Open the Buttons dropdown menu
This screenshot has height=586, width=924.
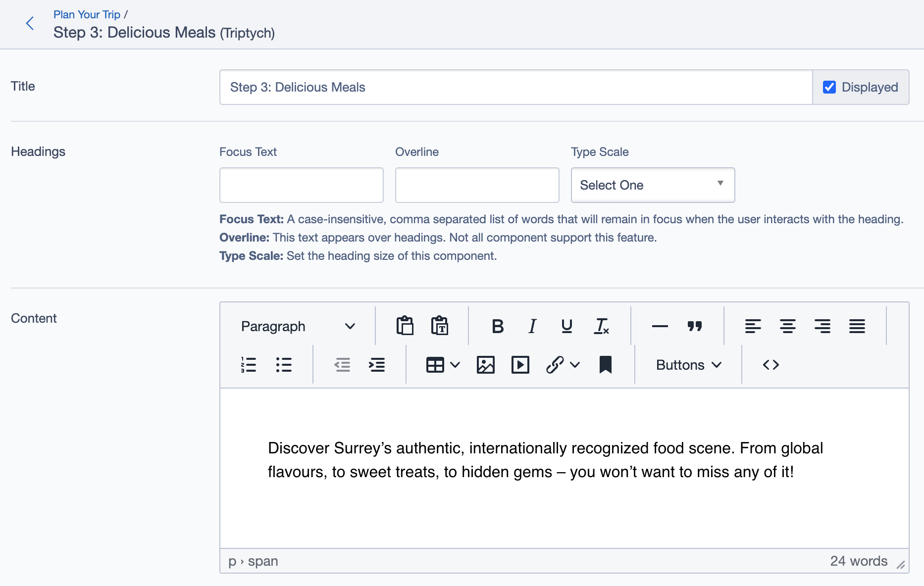[688, 365]
